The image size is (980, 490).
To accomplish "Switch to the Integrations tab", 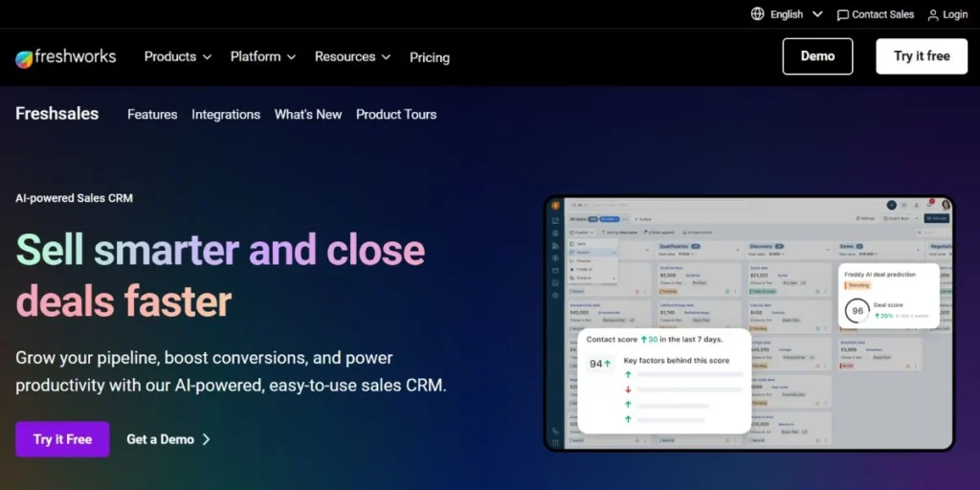I will (226, 115).
